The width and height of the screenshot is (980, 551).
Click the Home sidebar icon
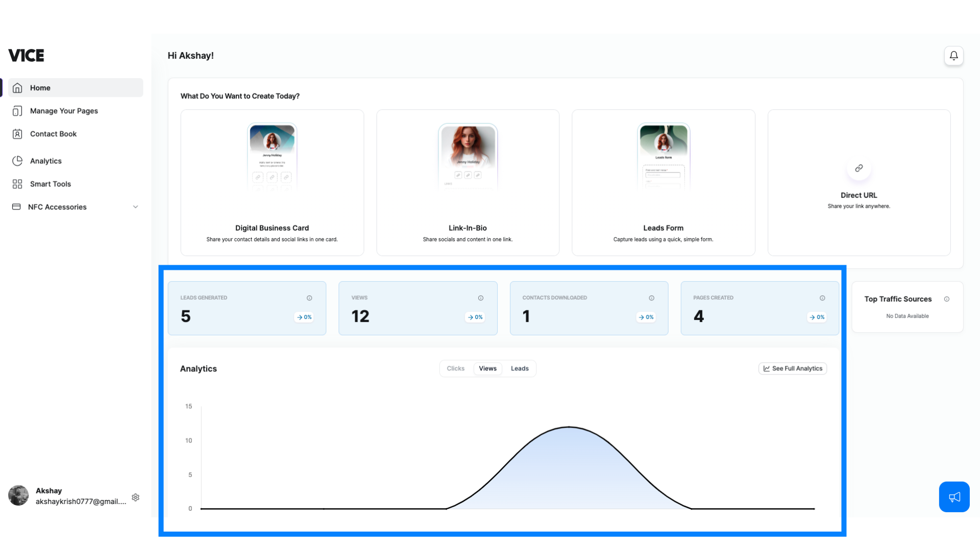click(x=17, y=87)
